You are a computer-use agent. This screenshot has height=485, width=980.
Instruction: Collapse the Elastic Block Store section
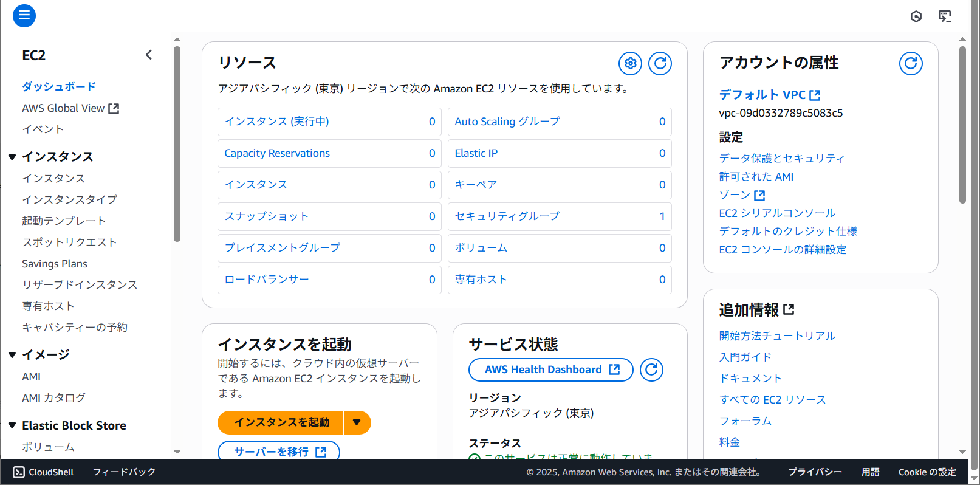coord(12,425)
